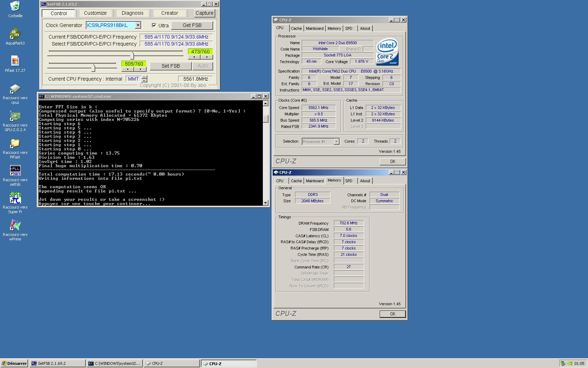Viewport: 588px width, 368px height.
Task: Open the Cache tab in upper CPU-Z
Action: coord(296,28)
